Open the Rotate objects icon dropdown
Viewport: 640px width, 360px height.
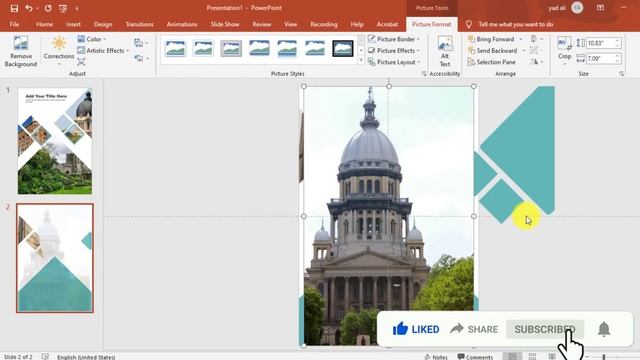536,62
